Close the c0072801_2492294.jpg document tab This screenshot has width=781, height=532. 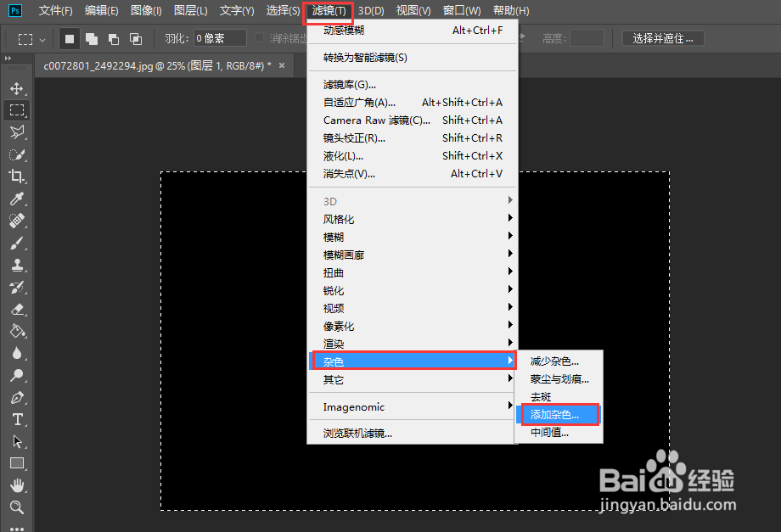click(x=282, y=65)
